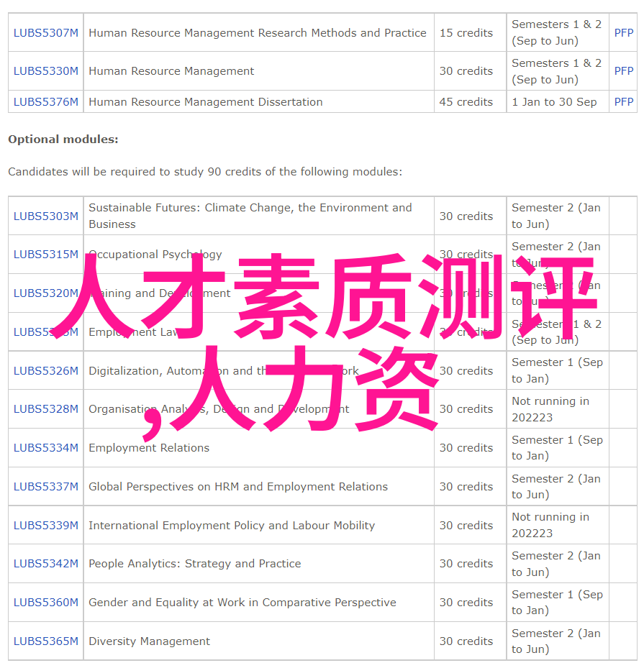Open the LUBS5360M module link
This screenshot has width=644, height=663.
(x=46, y=602)
